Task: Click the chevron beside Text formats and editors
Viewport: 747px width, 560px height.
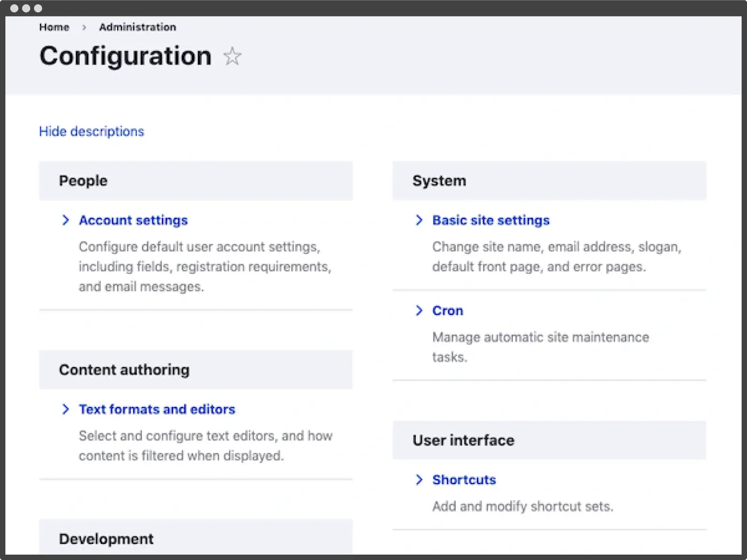Action: pyautogui.click(x=66, y=409)
